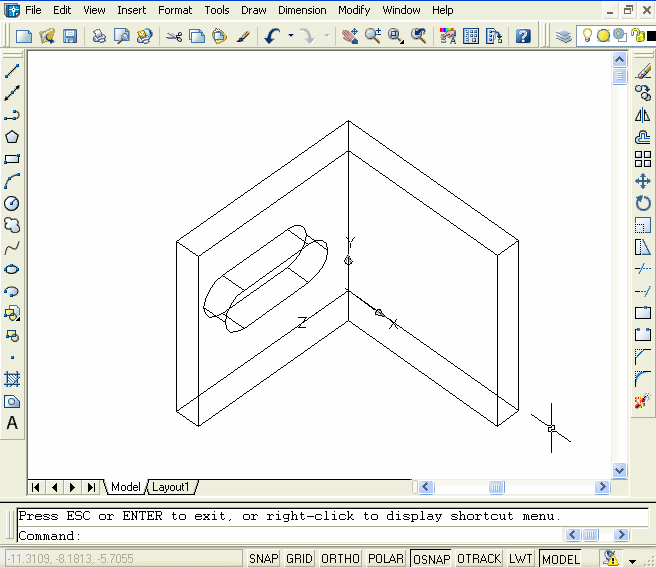Select the Point tool

click(x=12, y=358)
